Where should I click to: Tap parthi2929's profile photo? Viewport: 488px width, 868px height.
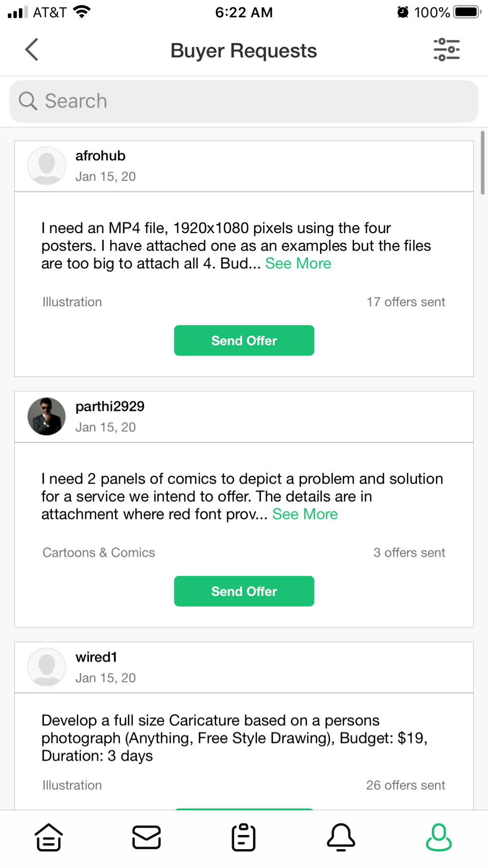pos(47,416)
